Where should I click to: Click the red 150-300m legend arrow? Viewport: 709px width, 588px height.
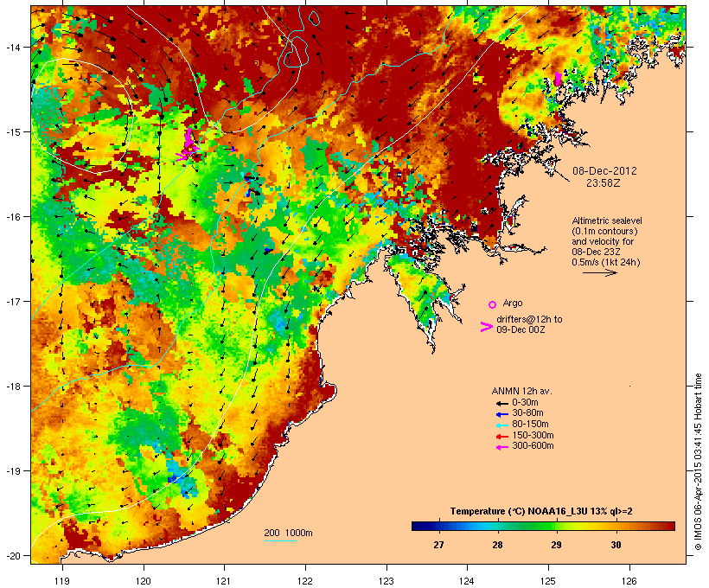[x=502, y=436]
